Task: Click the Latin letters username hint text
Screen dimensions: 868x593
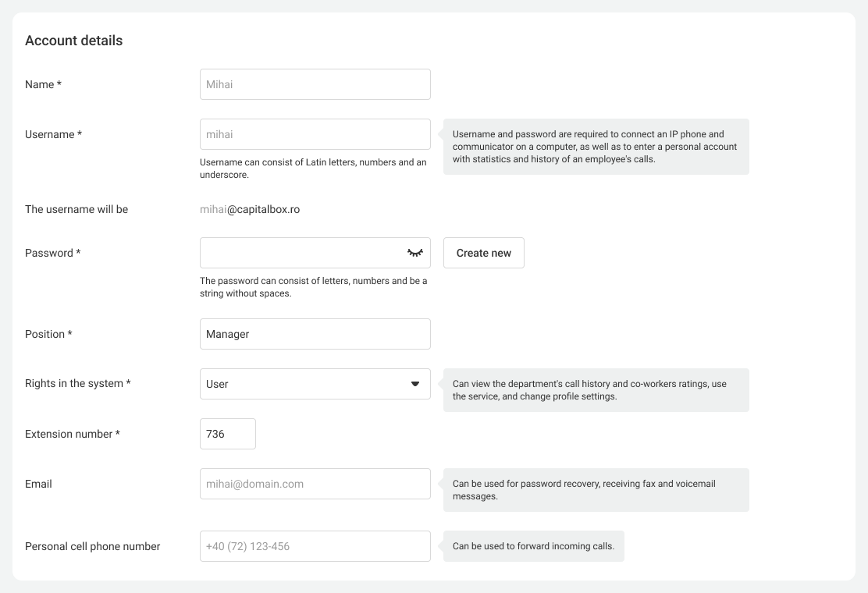Action: click(313, 169)
